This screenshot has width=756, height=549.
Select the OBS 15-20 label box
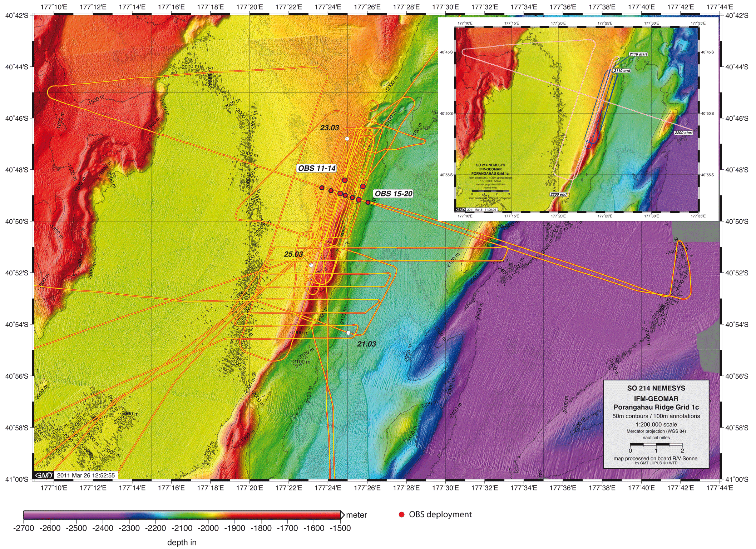(x=393, y=194)
